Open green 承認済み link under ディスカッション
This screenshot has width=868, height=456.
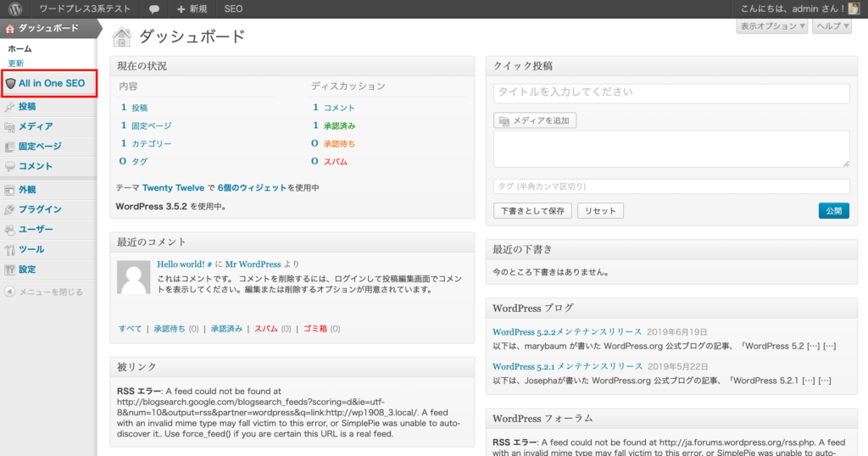339,125
